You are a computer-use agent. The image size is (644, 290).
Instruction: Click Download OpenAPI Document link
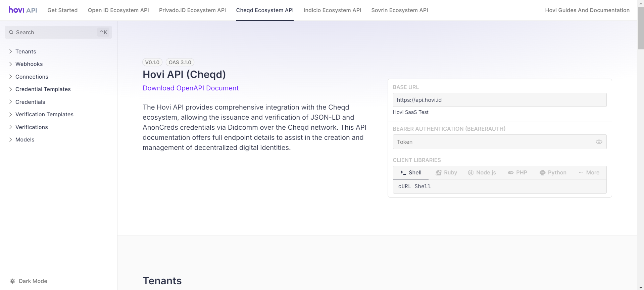tap(190, 88)
